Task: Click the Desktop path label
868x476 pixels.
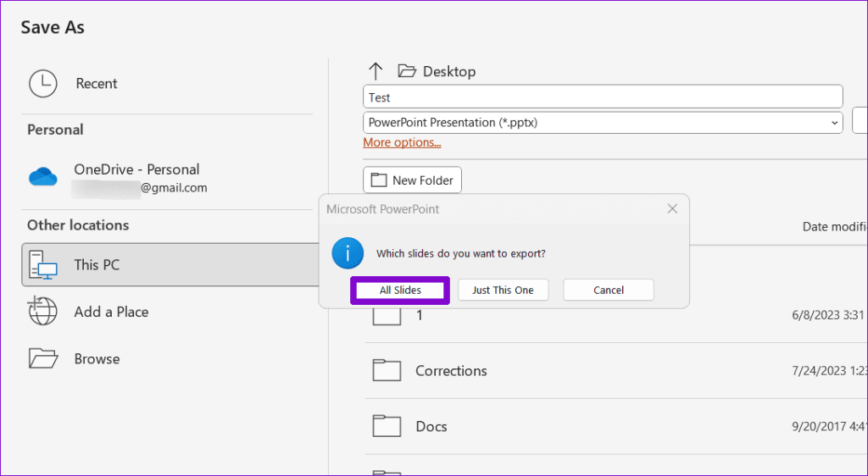Action: (x=449, y=71)
